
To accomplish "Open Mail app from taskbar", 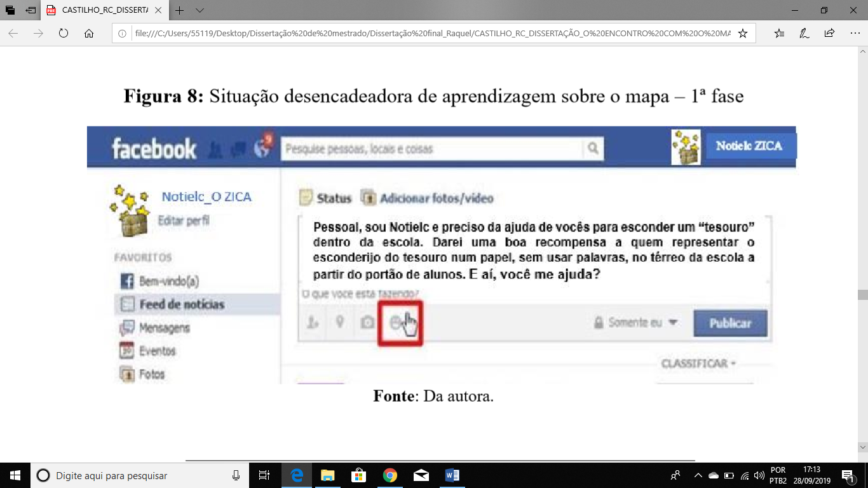I will point(421,475).
